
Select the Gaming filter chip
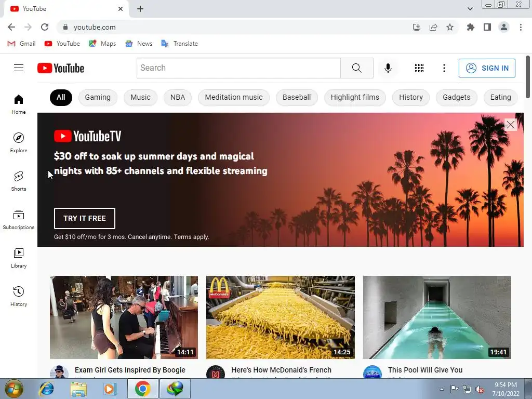(x=98, y=97)
